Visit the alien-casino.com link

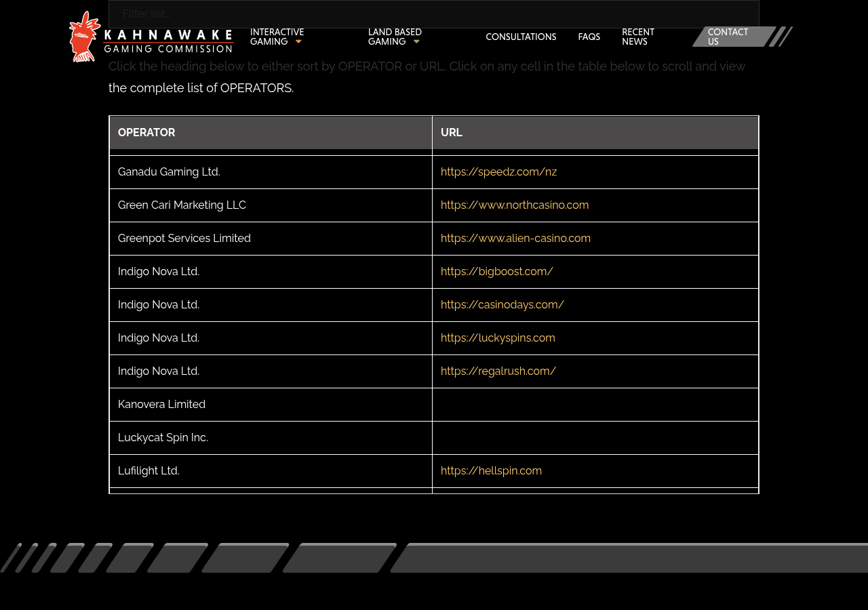[x=515, y=239]
